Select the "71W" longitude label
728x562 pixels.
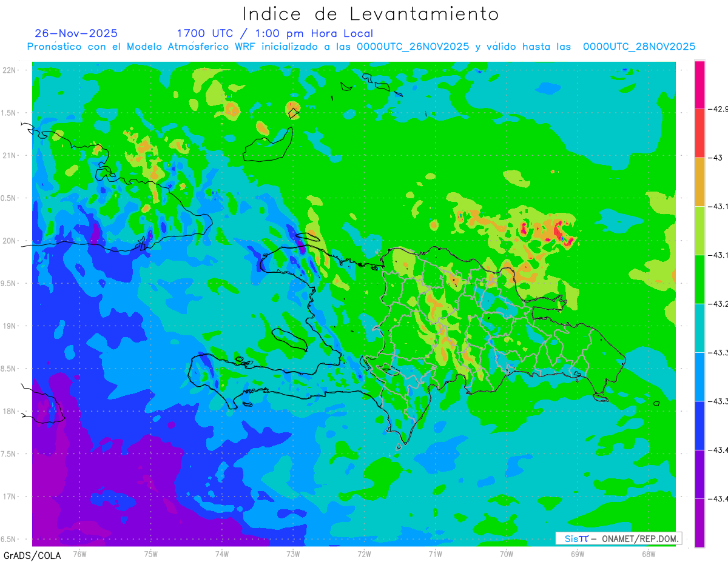click(435, 554)
